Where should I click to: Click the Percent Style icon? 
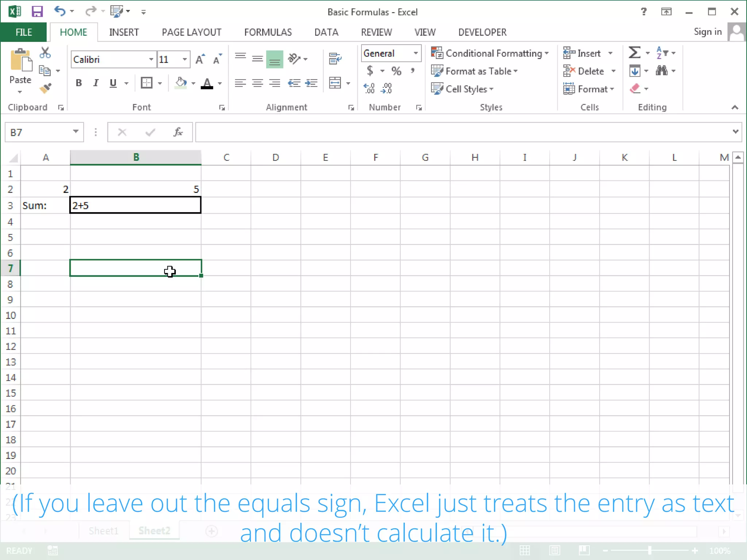coord(396,71)
